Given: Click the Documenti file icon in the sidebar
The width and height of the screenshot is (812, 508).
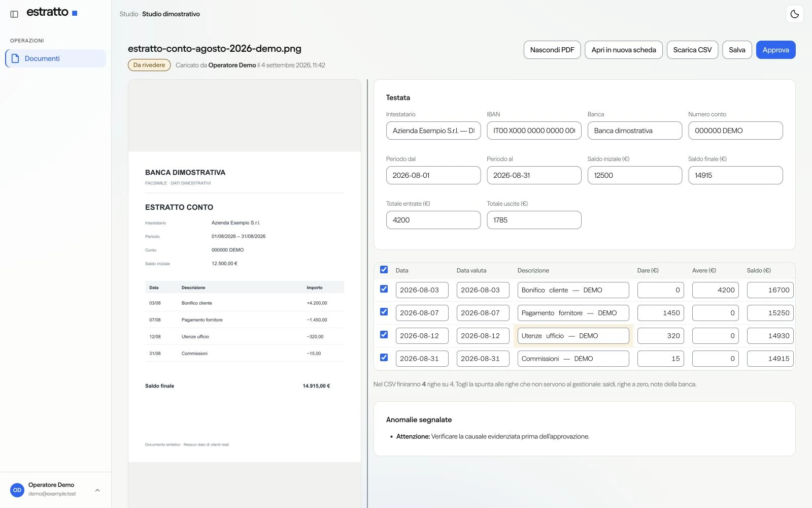Looking at the screenshot, I should (16, 58).
